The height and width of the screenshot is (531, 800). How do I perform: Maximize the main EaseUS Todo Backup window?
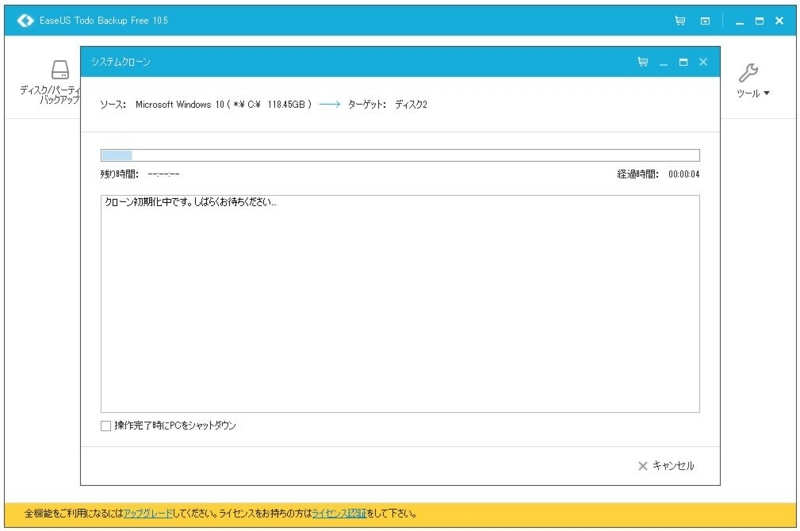(760, 21)
